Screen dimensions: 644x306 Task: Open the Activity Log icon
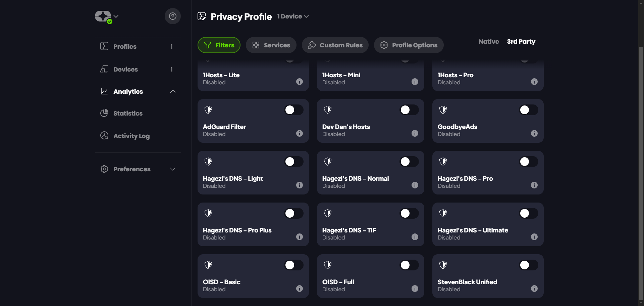pos(104,136)
